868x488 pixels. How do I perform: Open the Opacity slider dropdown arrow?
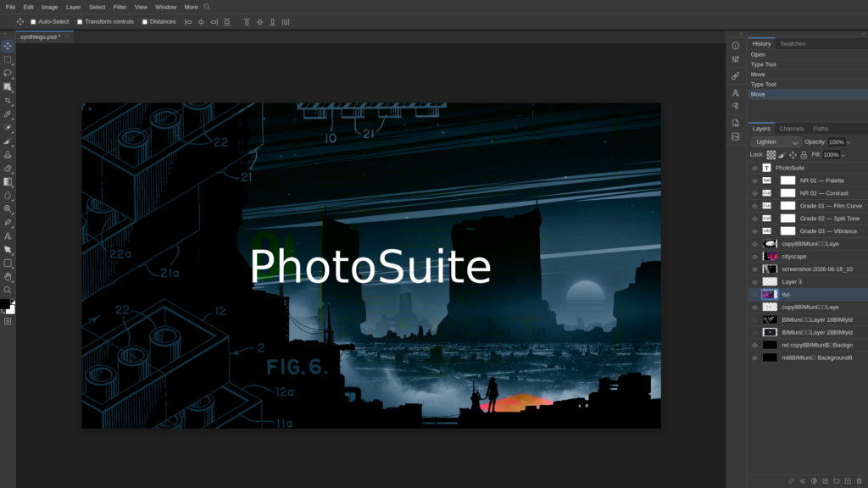(849, 142)
